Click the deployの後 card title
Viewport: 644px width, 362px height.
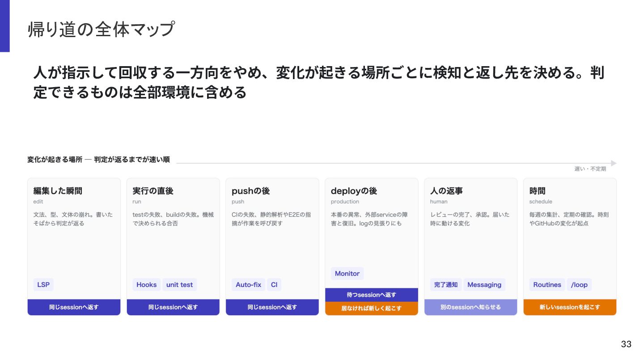pos(354,191)
